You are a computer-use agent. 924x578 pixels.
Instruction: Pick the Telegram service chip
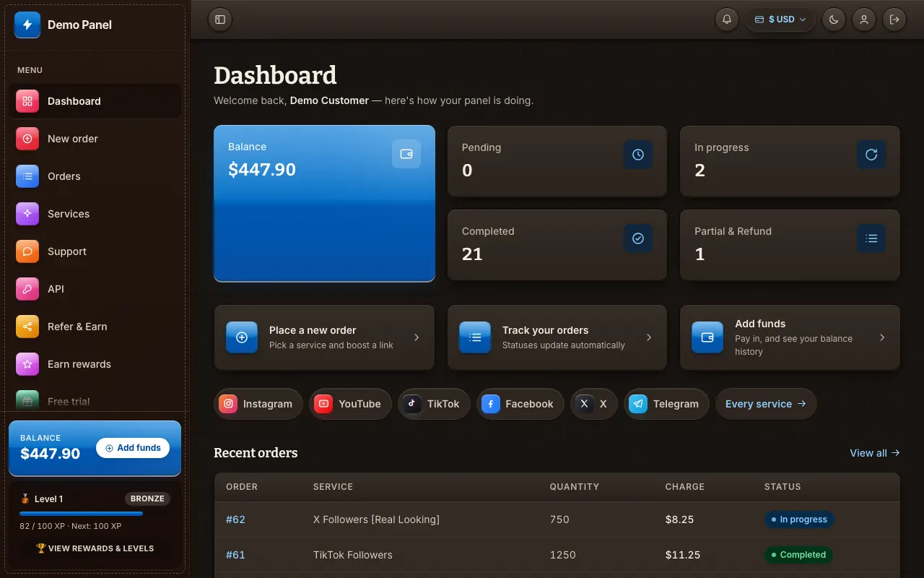[x=666, y=404]
